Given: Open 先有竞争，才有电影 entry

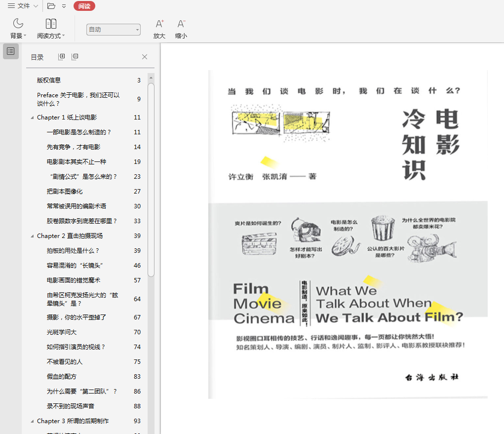Looking at the screenshot, I should coord(74,147).
